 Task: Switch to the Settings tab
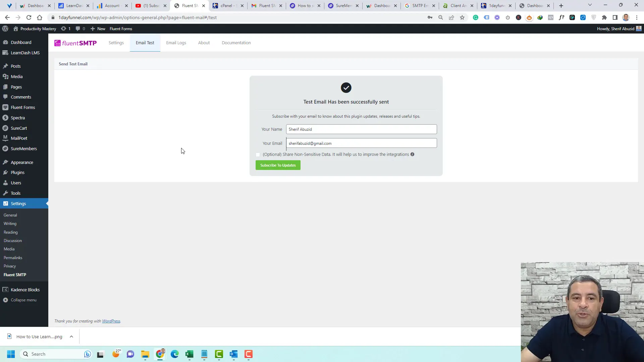point(116,43)
